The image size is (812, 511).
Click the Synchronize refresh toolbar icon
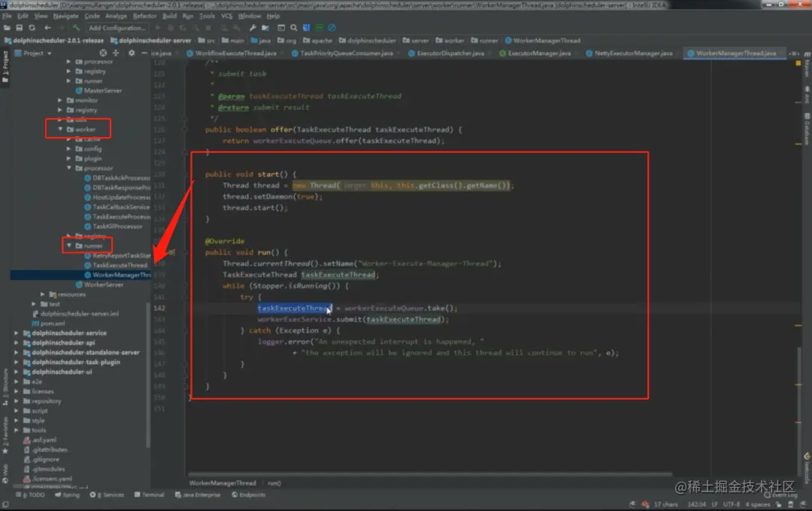(x=32, y=28)
